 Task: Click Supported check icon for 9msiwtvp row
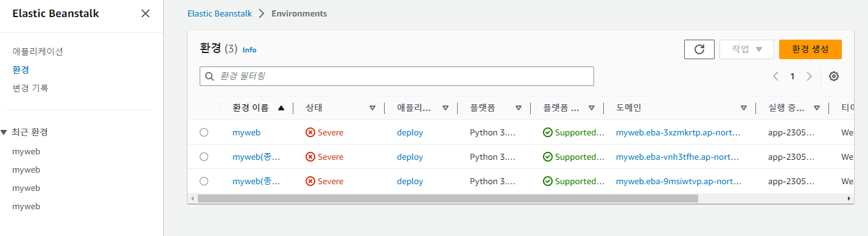click(548, 181)
